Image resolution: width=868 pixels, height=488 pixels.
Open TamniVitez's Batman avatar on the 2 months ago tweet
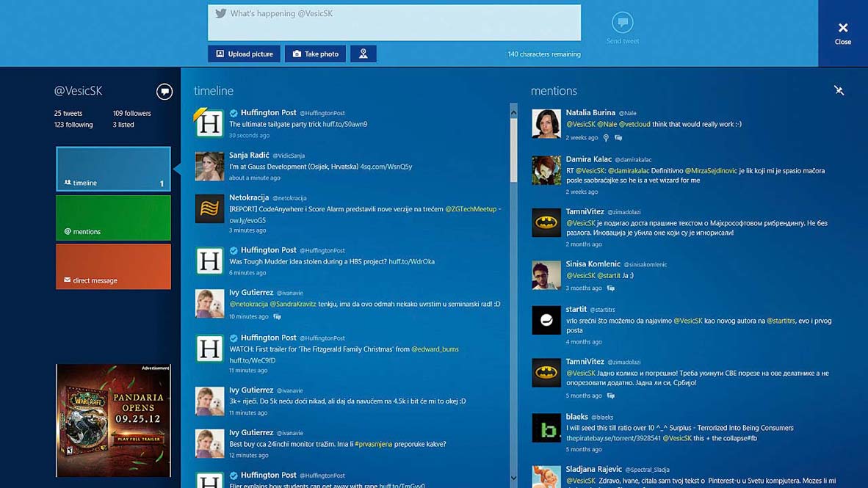pyautogui.click(x=546, y=222)
